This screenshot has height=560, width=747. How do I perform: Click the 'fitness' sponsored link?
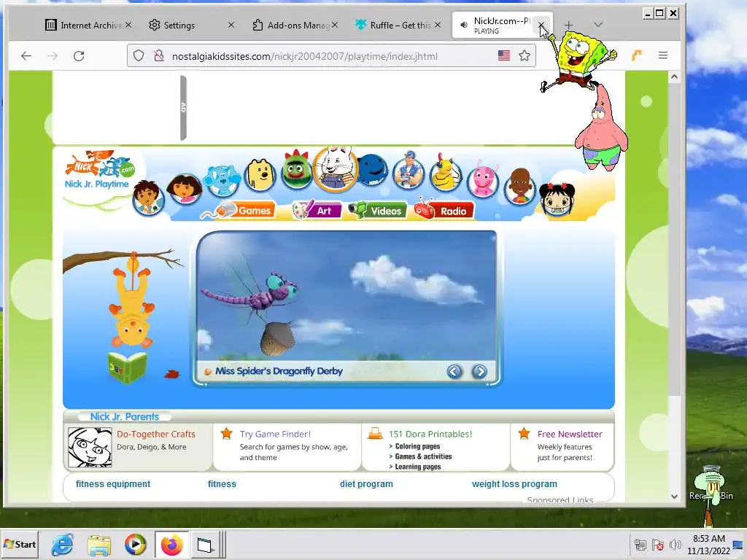(222, 484)
